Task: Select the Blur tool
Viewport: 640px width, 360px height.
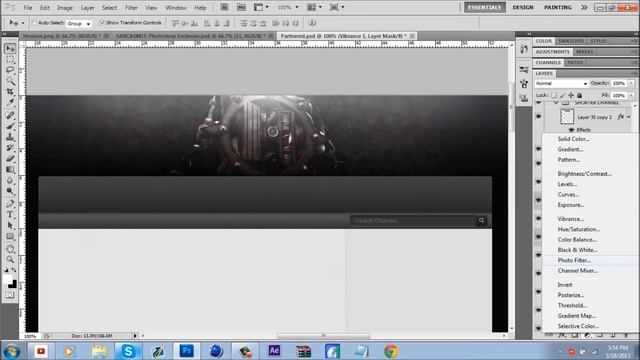Action: click(x=10, y=180)
